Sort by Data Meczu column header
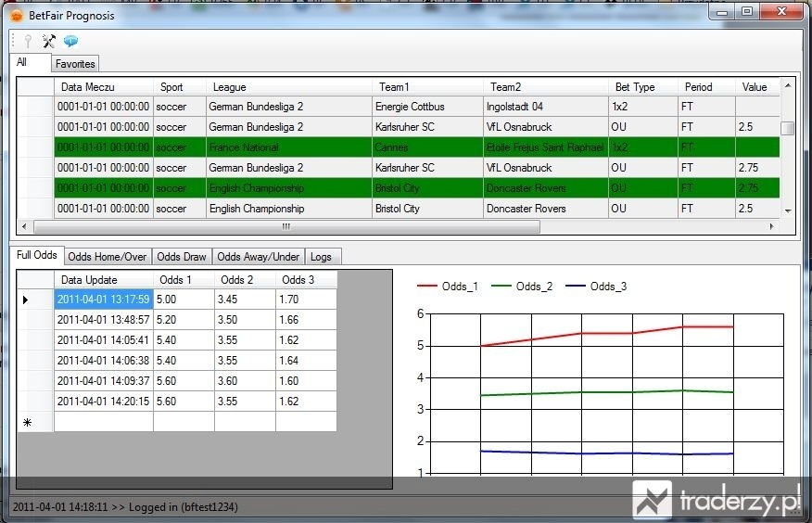The image size is (812, 523). point(104,87)
